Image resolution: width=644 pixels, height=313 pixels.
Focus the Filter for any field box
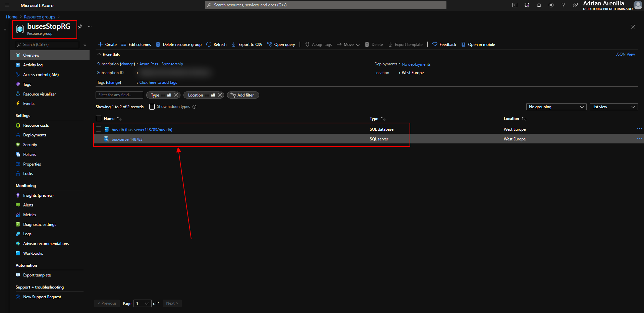[119, 95]
